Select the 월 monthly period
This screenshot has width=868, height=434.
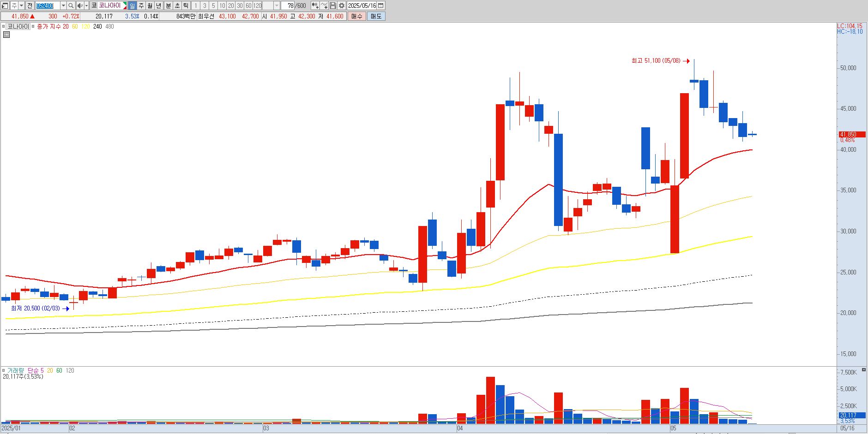pos(150,6)
